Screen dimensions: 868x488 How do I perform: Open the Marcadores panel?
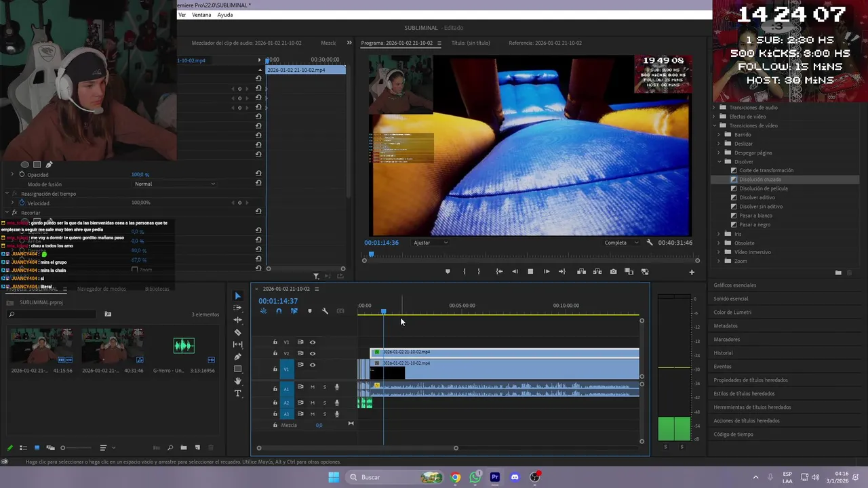point(727,340)
